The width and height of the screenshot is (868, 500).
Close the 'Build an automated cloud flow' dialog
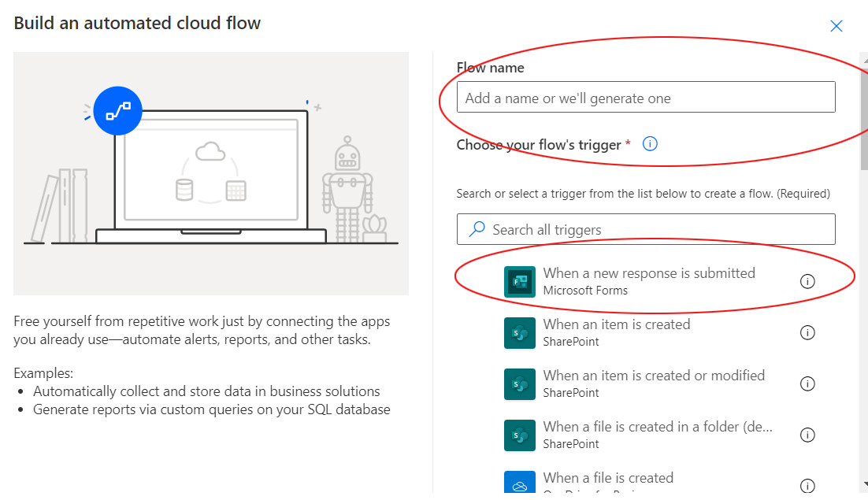pyautogui.click(x=836, y=26)
